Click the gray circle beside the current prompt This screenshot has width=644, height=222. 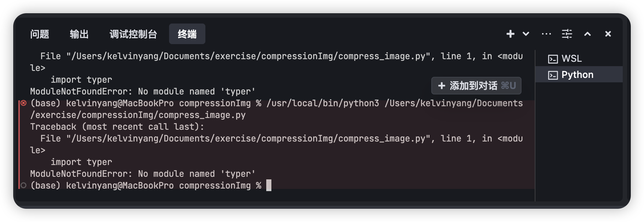coord(23,186)
